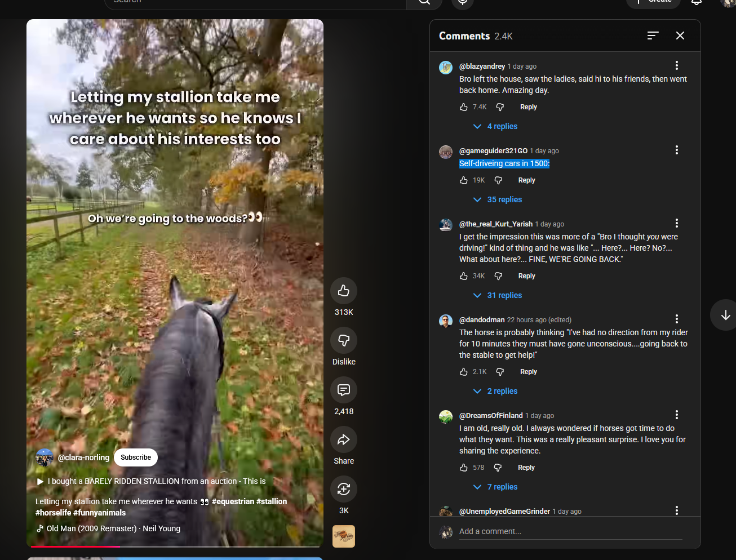Like @dandodman's comment with 2.1K likes

[464, 372]
